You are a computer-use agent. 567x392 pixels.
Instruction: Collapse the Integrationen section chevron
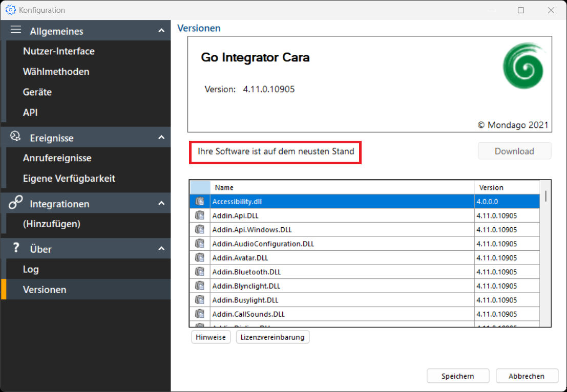161,203
